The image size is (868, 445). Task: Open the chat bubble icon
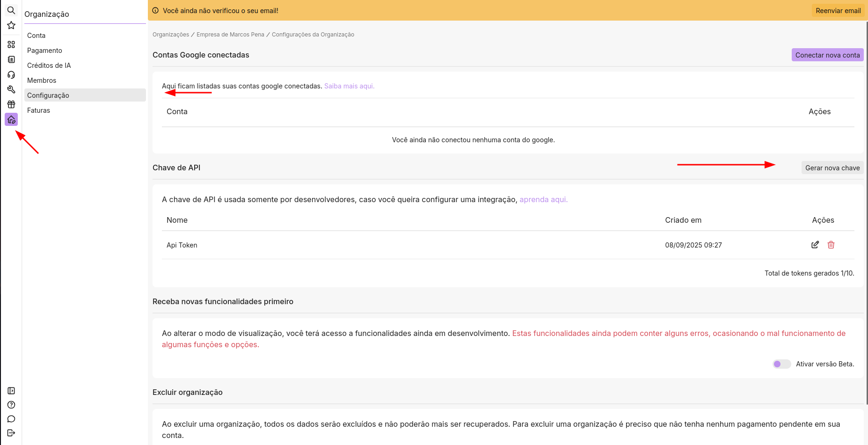click(11, 419)
